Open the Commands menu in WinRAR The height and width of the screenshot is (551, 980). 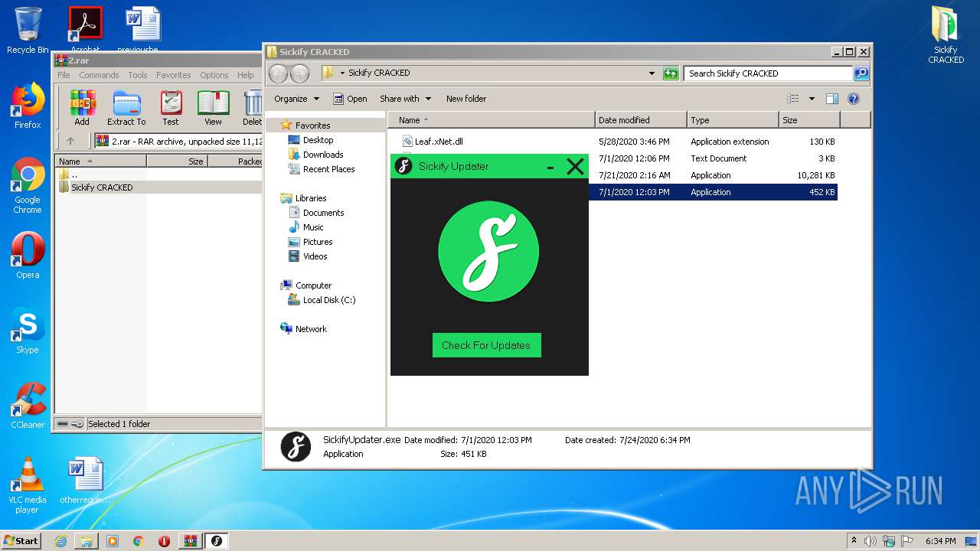[99, 75]
